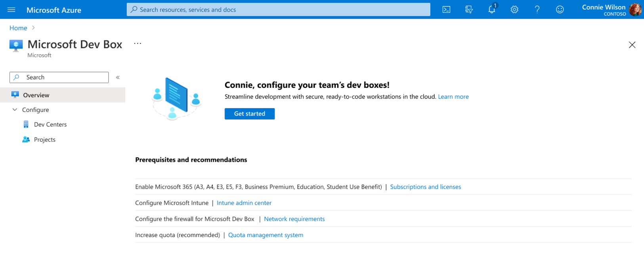Open the Azure portal hamburger menu
644x260 pixels.
click(11, 9)
